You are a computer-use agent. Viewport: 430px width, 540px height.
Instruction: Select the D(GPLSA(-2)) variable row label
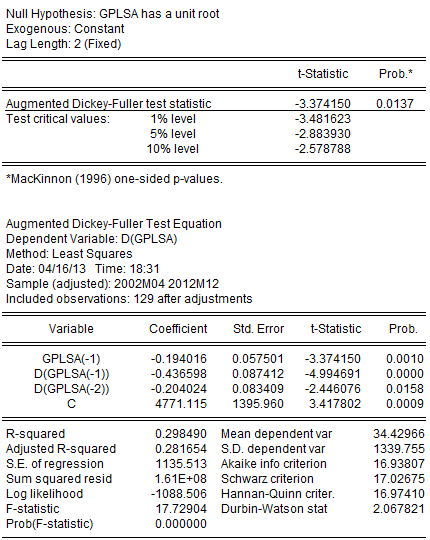tap(71, 389)
